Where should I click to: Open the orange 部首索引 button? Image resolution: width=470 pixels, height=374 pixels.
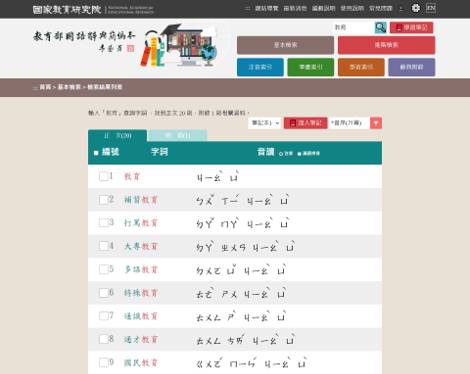click(361, 67)
